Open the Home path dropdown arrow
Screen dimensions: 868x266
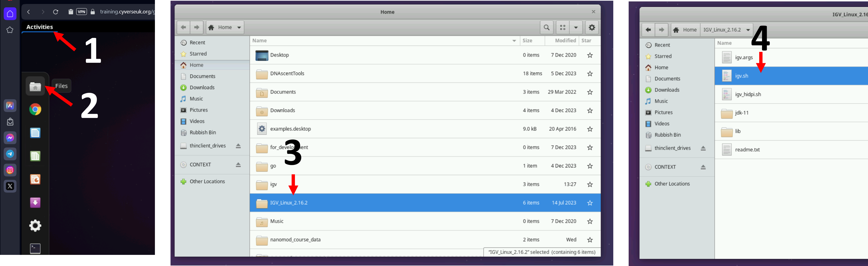(x=239, y=28)
